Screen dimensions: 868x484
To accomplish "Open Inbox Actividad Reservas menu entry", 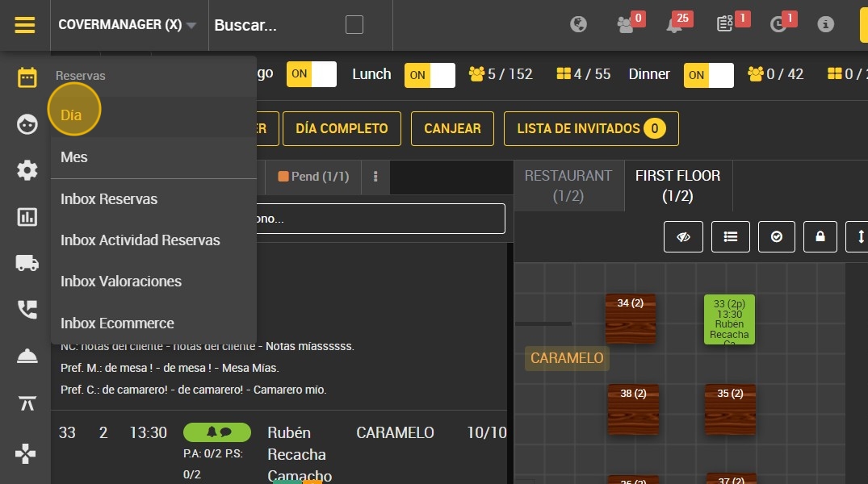I will tap(140, 240).
